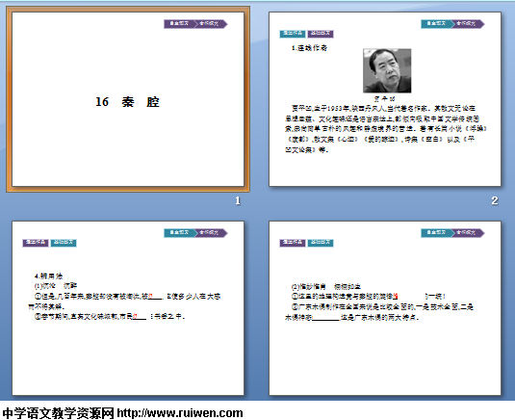Click the '16 秦腔' title text
Viewport: 515px width, 420px height.
[x=127, y=102]
